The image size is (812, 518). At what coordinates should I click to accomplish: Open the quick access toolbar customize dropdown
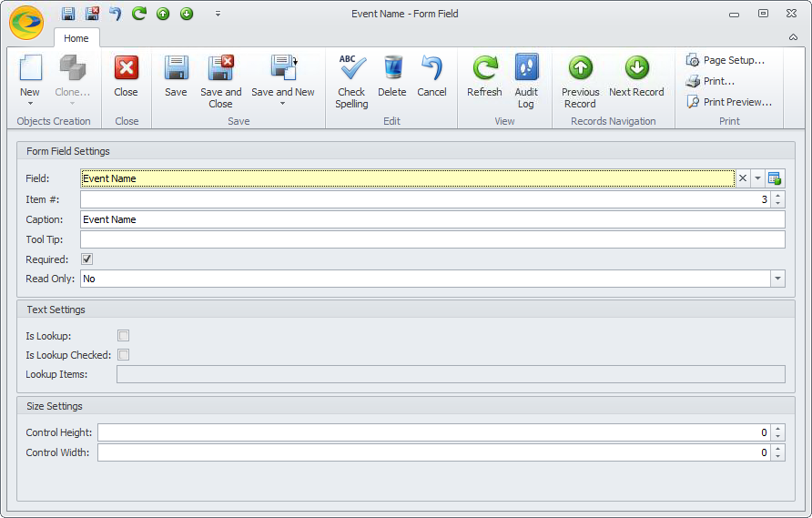[x=218, y=14]
